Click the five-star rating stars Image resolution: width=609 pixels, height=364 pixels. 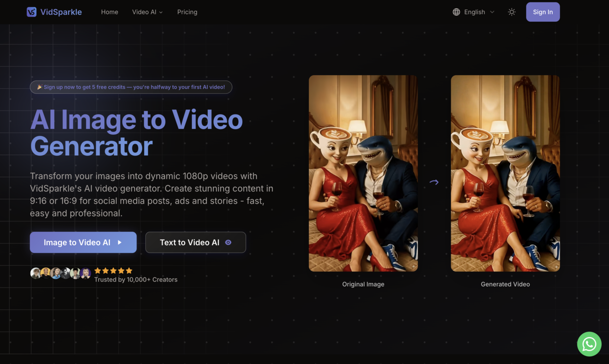pyautogui.click(x=113, y=270)
